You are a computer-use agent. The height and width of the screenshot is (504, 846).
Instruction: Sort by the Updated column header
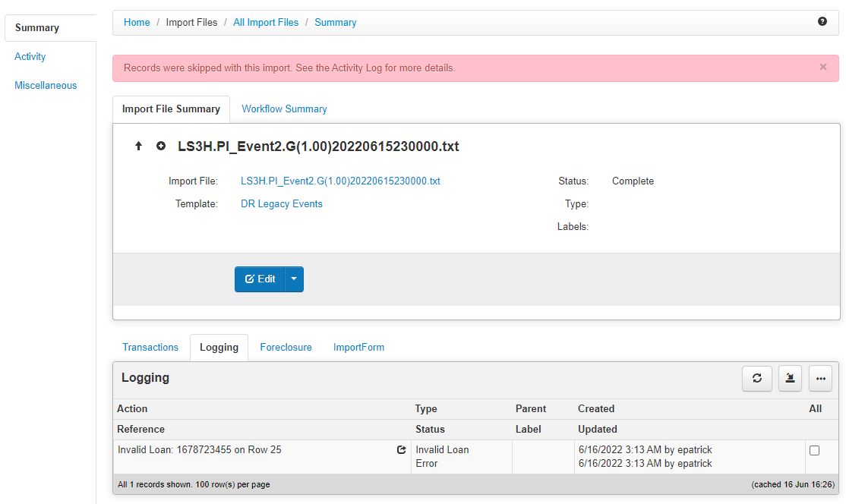(x=597, y=429)
